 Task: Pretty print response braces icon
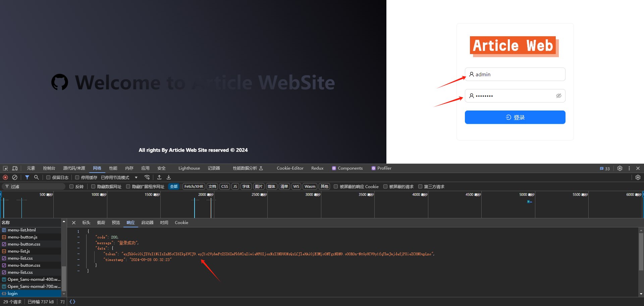tap(72, 302)
